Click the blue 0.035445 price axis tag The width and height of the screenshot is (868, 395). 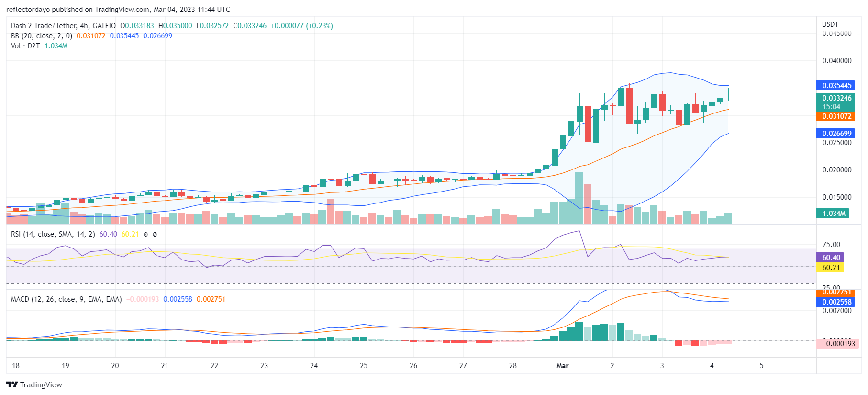coord(835,86)
